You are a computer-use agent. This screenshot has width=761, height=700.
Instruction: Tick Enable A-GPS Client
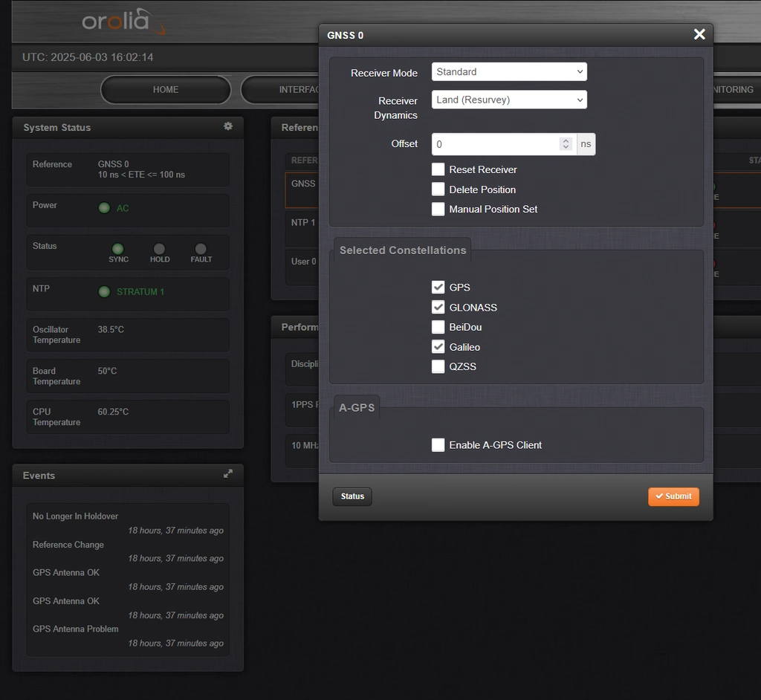click(438, 445)
